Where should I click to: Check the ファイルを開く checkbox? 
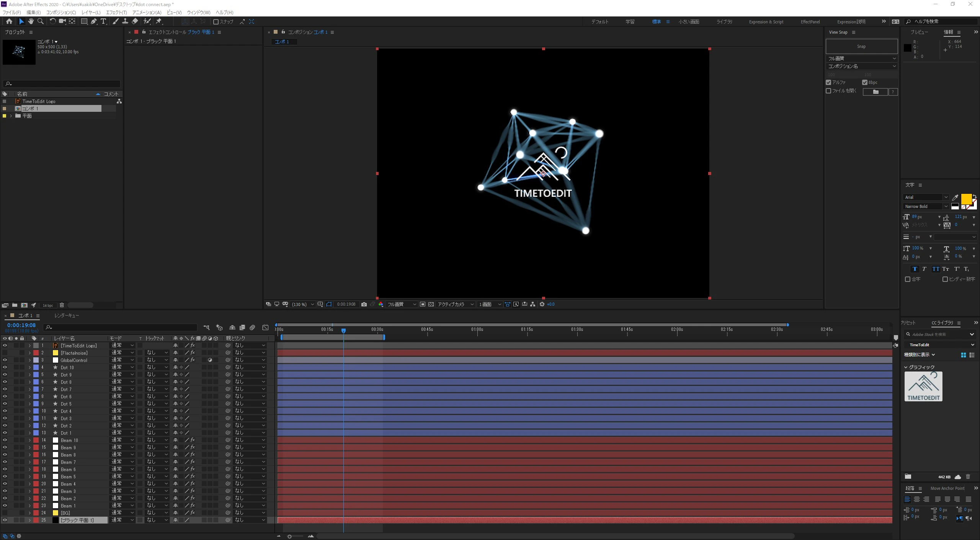click(828, 91)
